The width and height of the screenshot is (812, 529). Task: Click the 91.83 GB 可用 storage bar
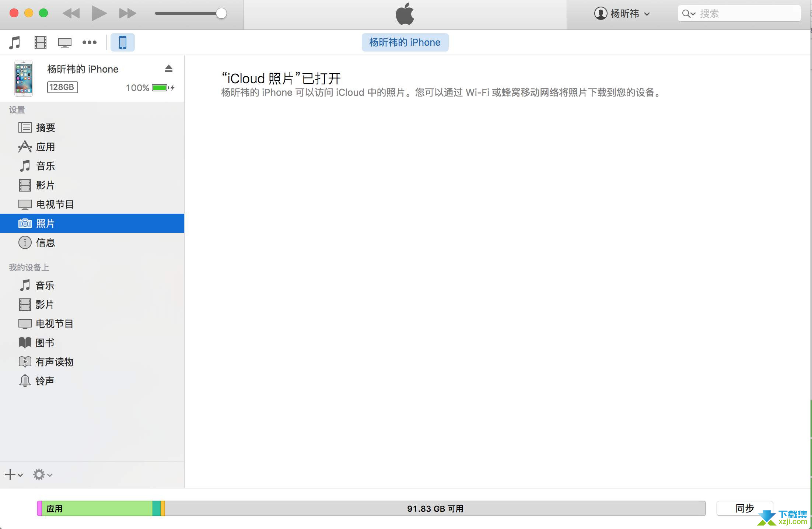point(435,508)
